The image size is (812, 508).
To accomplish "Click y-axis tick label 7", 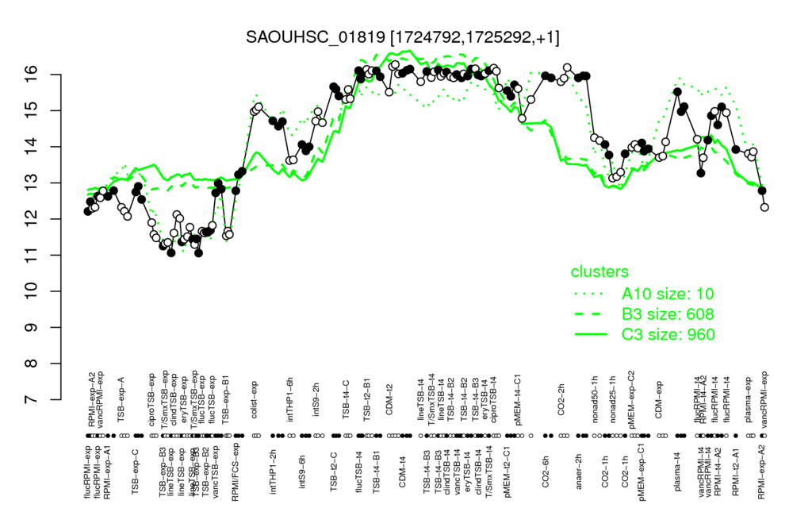I will [x=31, y=400].
